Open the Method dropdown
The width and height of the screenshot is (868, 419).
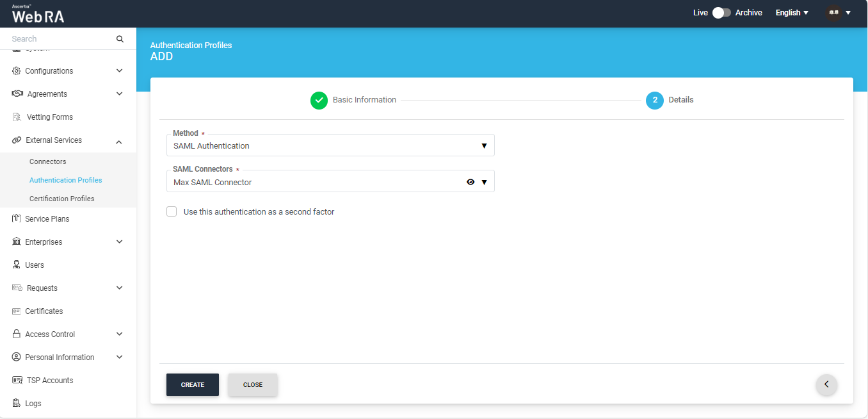[330, 146]
